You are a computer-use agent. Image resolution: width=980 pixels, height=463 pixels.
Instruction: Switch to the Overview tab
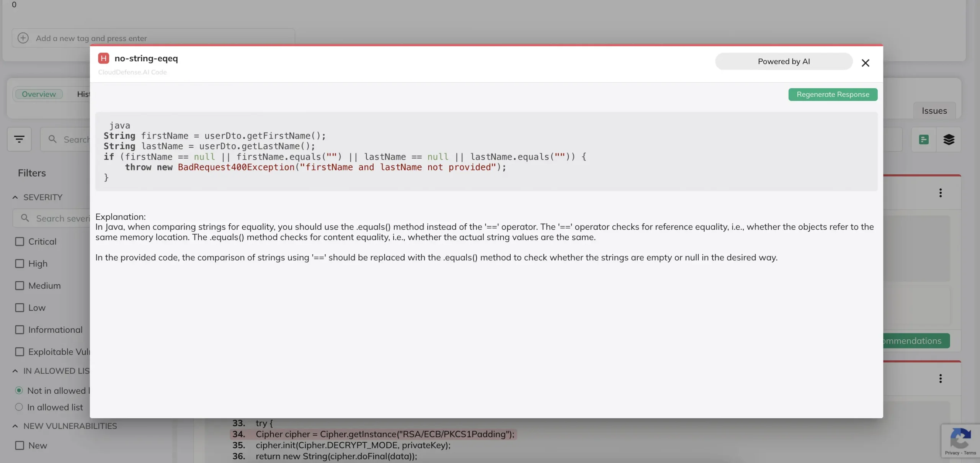(x=39, y=94)
